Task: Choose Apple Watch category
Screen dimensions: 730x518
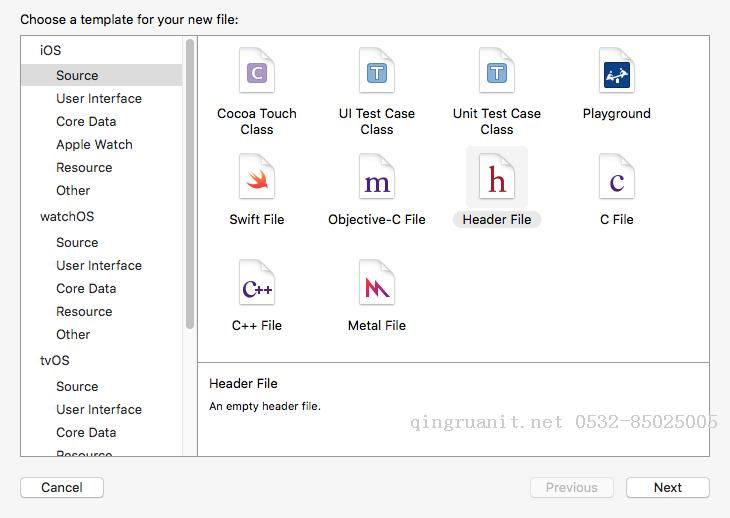Action: tap(94, 145)
